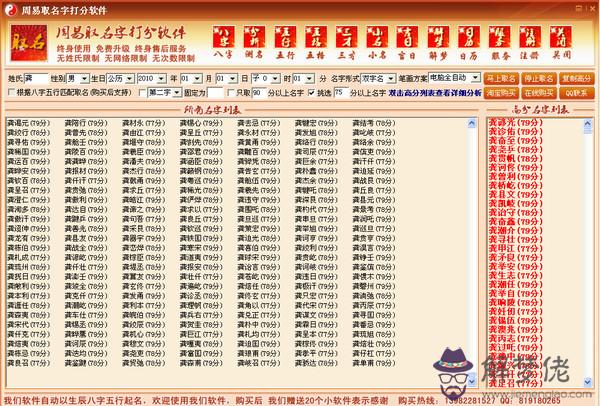Select 龚县文 (79分) in high-score list
Screen dimensions: 600x406
click(515, 194)
